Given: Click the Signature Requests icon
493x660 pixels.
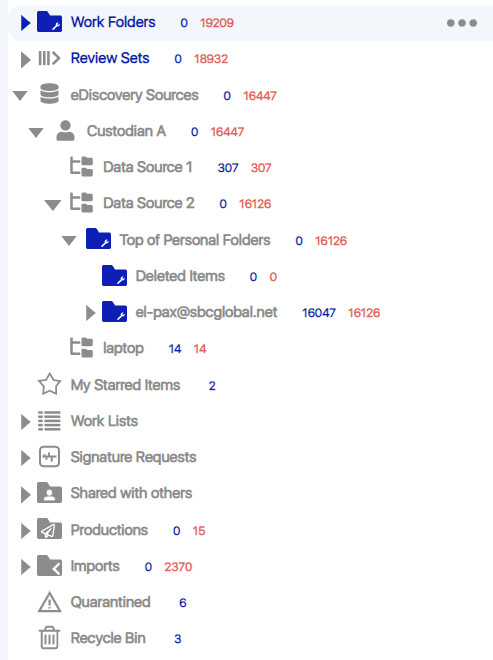Looking at the screenshot, I should (x=49, y=457).
